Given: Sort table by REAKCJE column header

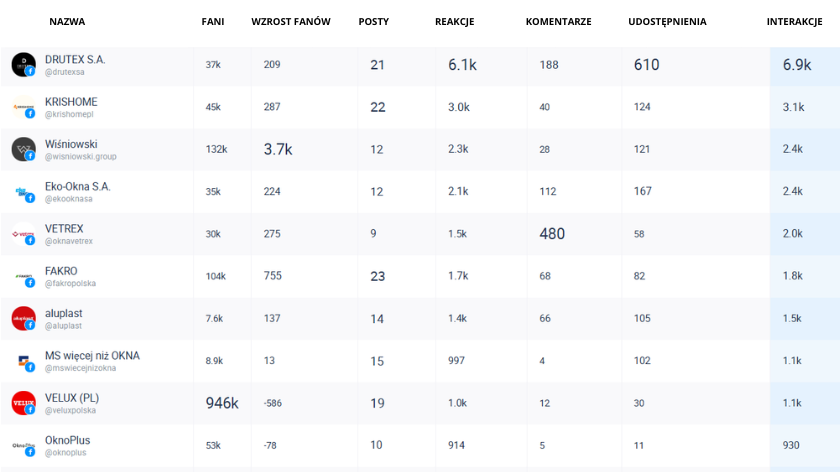Looking at the screenshot, I should click(455, 22).
